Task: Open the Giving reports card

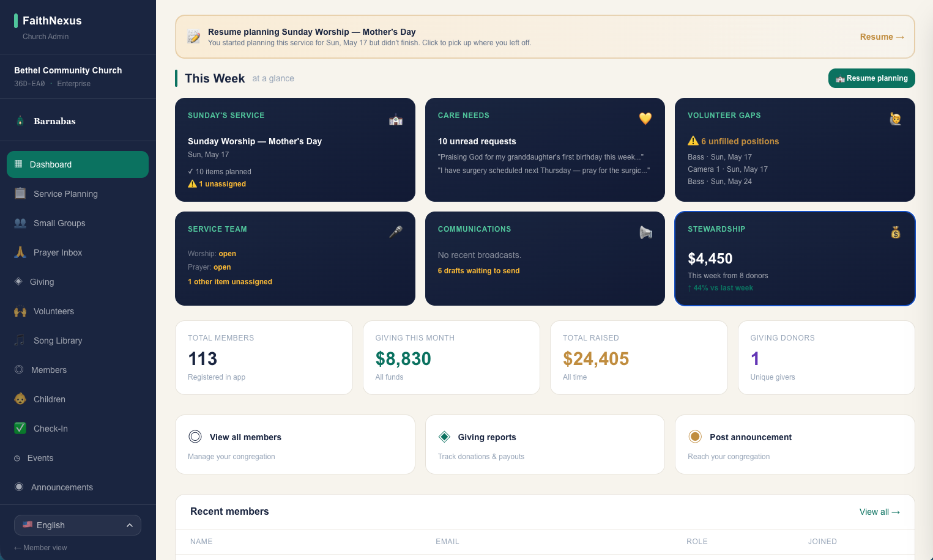Action: 545,444
